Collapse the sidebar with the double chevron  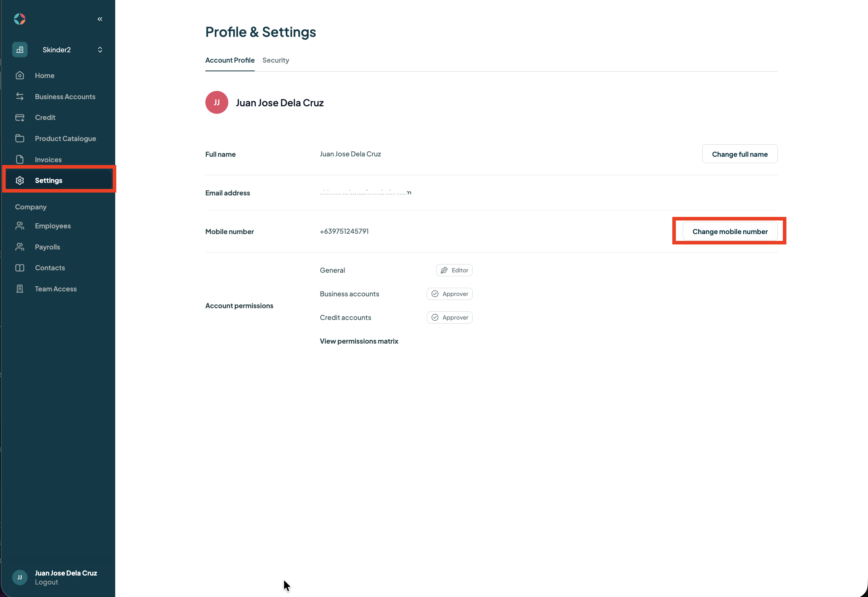(x=100, y=19)
